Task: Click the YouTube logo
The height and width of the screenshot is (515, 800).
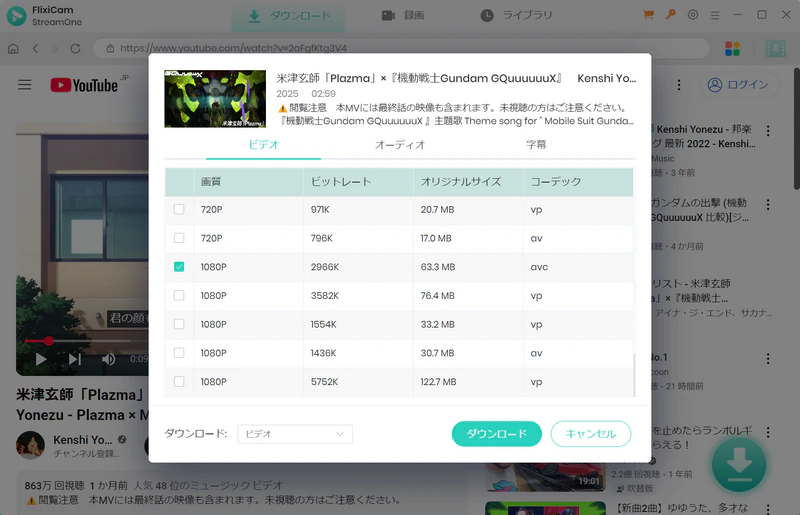Action: coord(84,85)
